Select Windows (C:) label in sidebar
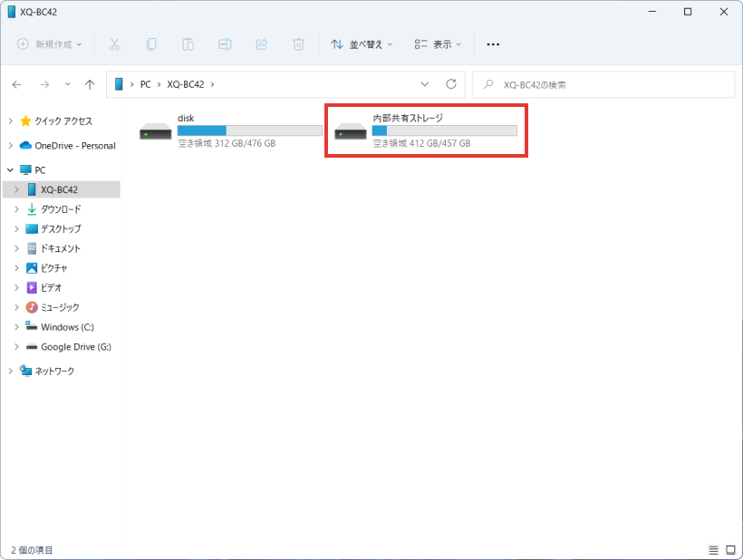This screenshot has width=743, height=560. tap(67, 327)
